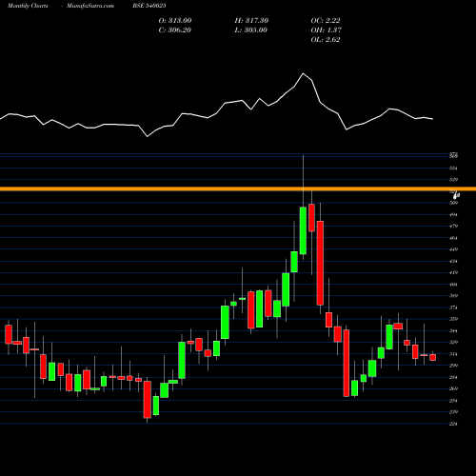The width and height of the screenshot is (476, 476).
Task: Click the '254' price axis label
Action: (453, 401)
